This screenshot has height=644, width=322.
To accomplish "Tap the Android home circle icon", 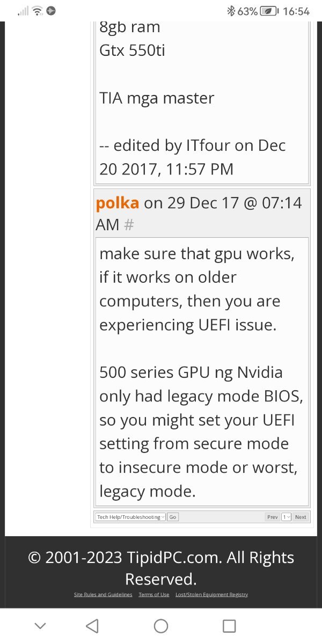I will coord(161,626).
